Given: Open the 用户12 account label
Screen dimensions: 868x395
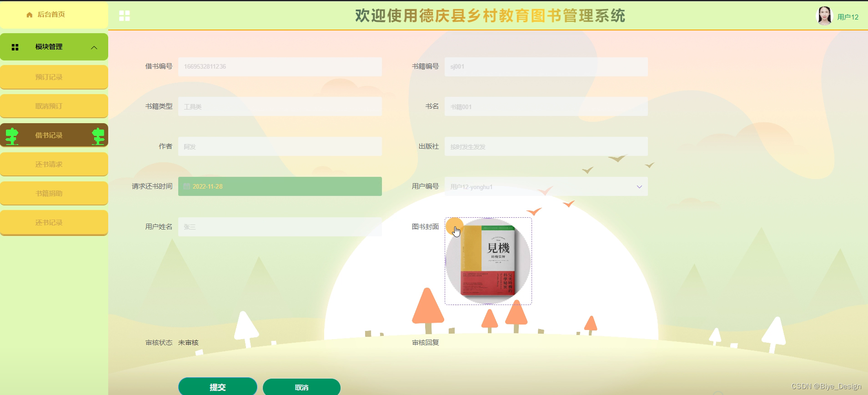Looking at the screenshot, I should coord(848,17).
